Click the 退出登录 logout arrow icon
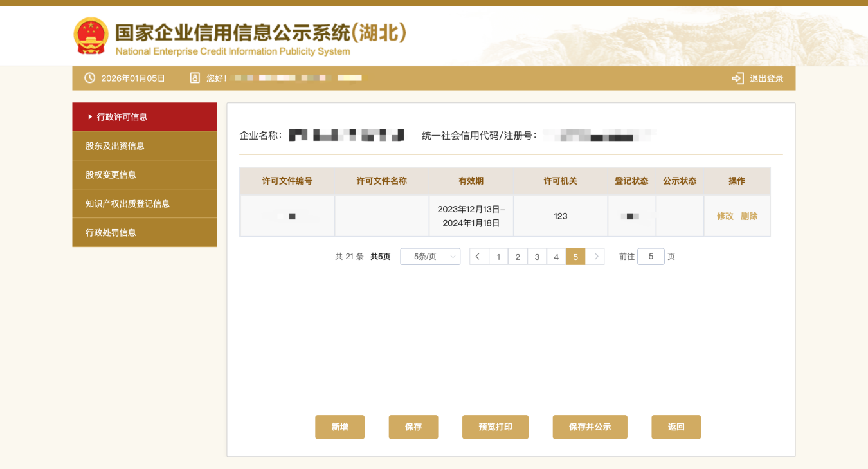 click(x=737, y=78)
